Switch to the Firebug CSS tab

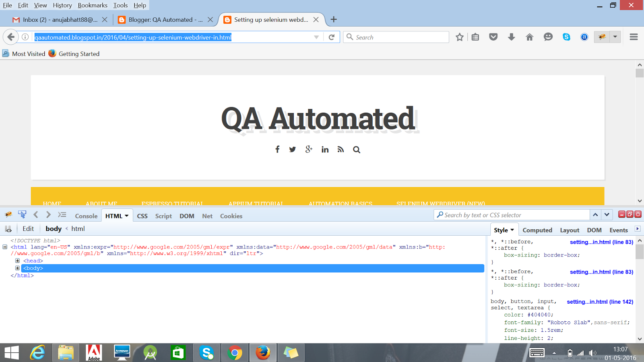click(x=142, y=216)
